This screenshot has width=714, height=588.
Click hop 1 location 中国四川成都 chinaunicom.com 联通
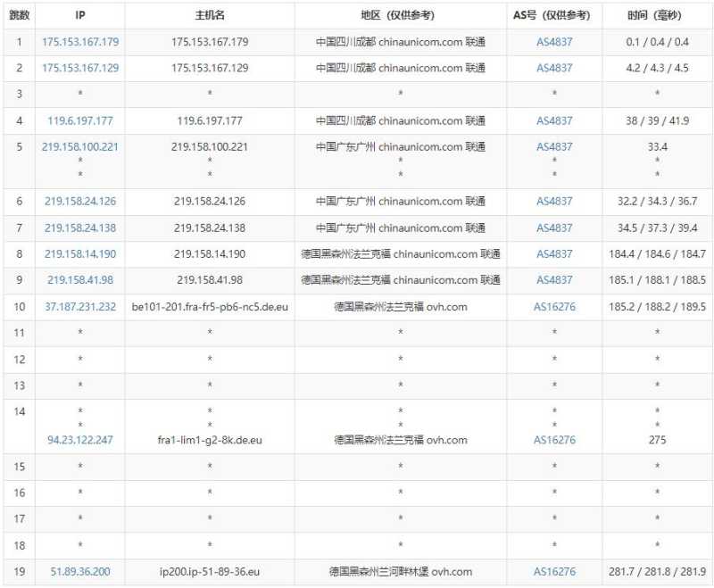pos(400,42)
